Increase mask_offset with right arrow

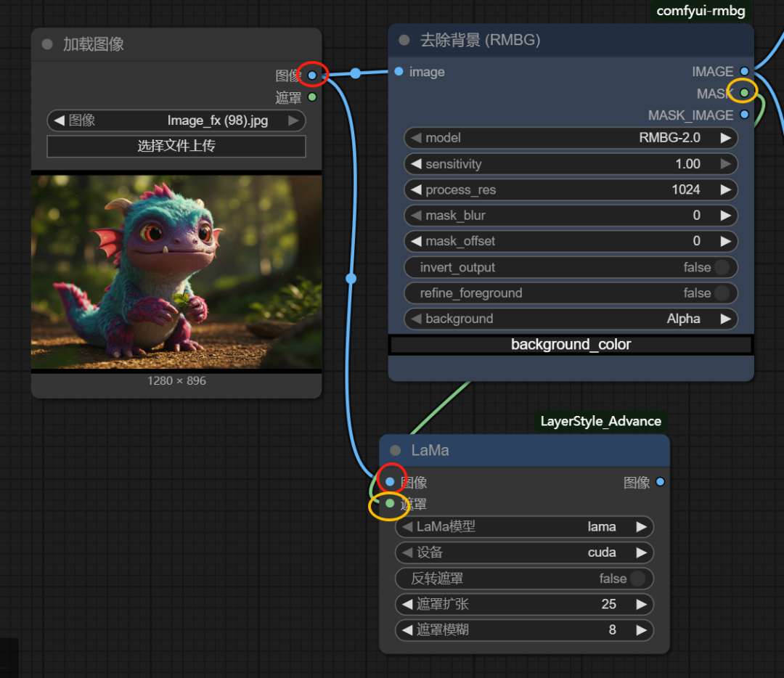(725, 242)
